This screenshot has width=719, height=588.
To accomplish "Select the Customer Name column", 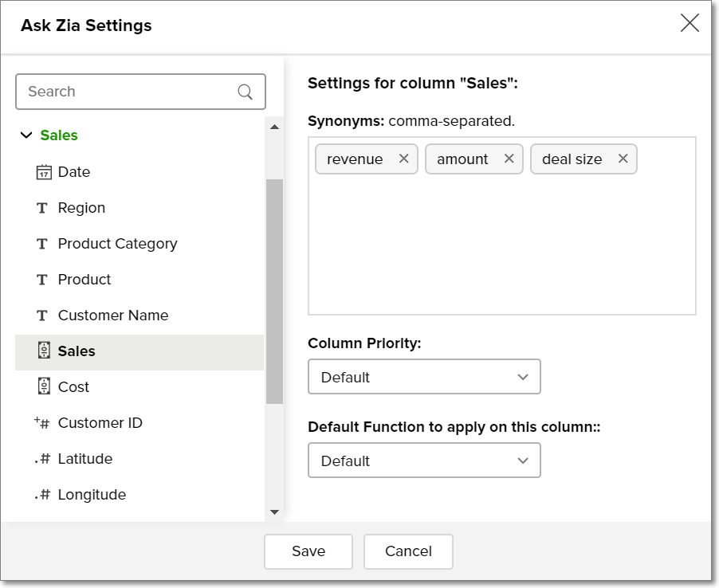I will (x=113, y=316).
